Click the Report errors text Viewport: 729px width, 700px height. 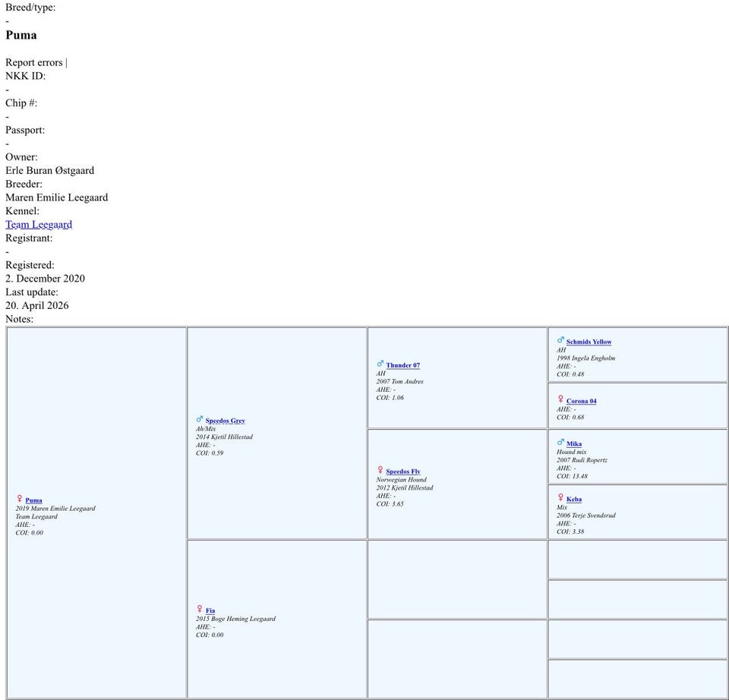34,62
